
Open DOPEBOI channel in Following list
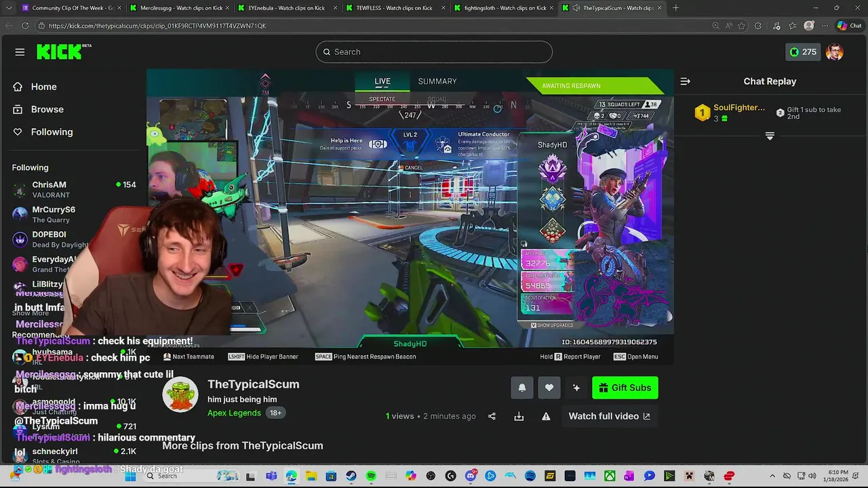(74, 239)
